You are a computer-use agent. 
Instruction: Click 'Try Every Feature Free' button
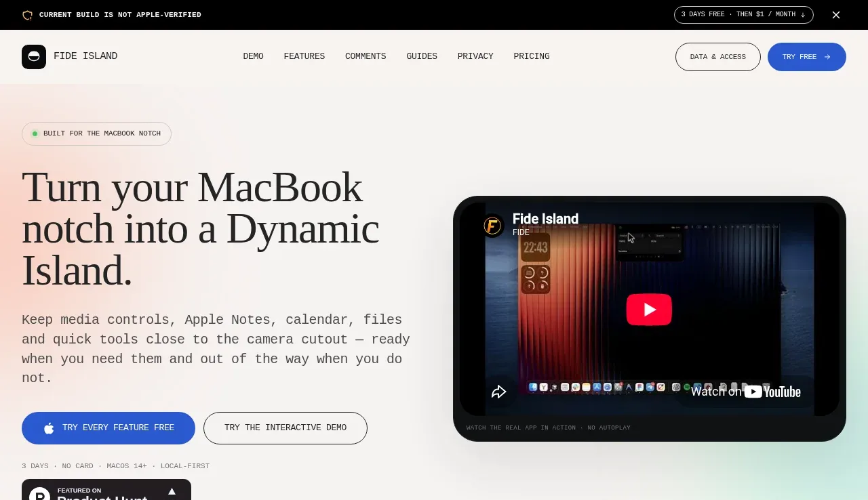click(x=108, y=428)
